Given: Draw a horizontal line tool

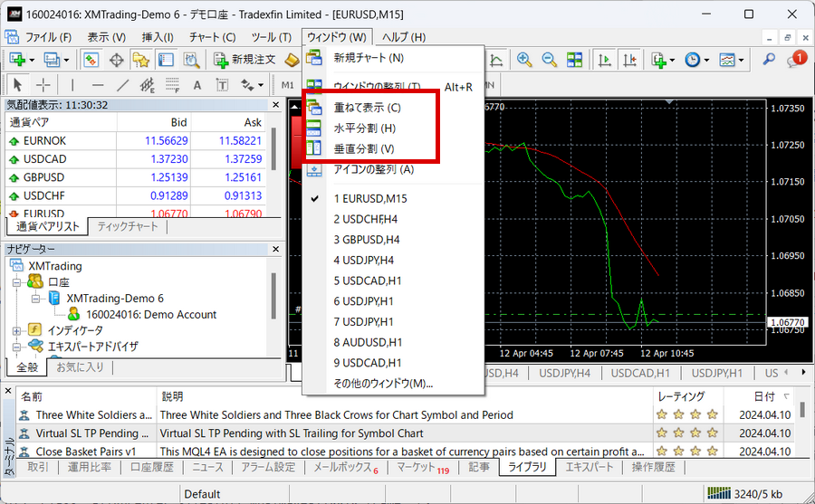Looking at the screenshot, I should (97, 84).
